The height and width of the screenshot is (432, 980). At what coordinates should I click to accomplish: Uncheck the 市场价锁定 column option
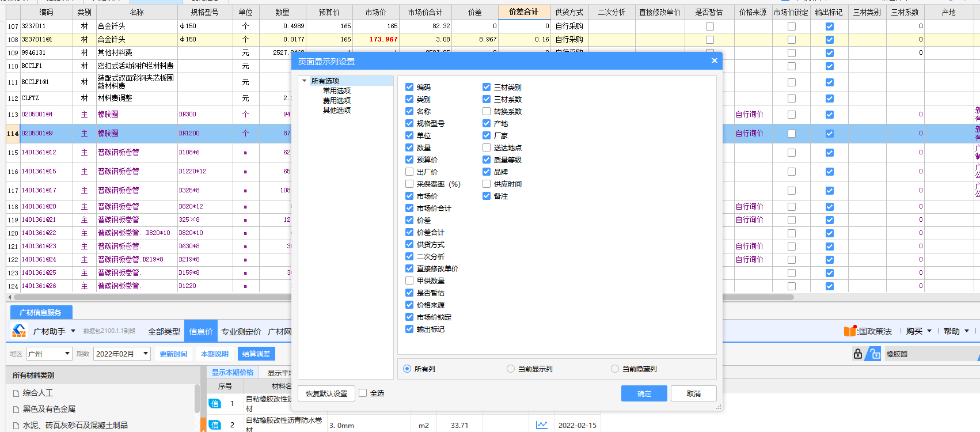[409, 317]
